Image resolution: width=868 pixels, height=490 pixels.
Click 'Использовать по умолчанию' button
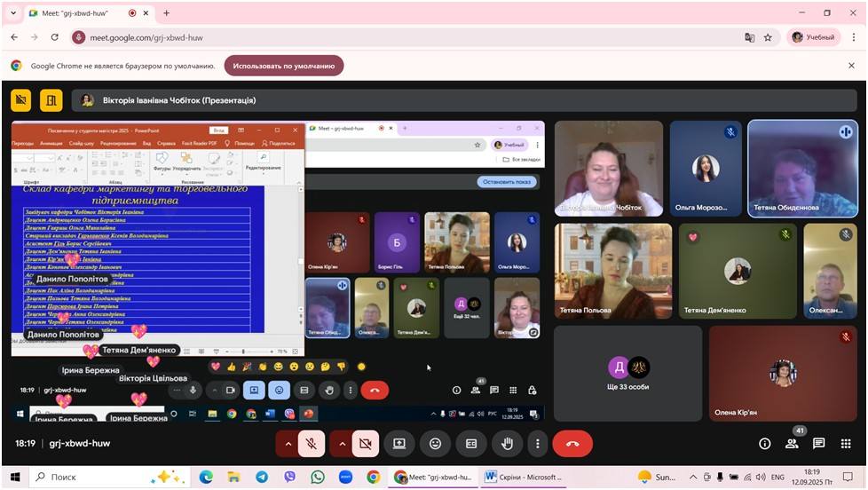point(284,66)
